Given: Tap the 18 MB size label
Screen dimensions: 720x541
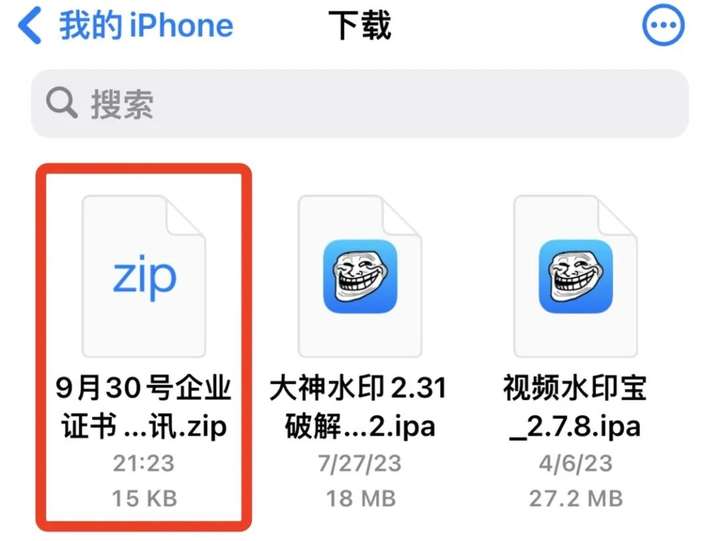Looking at the screenshot, I should click(x=360, y=498).
